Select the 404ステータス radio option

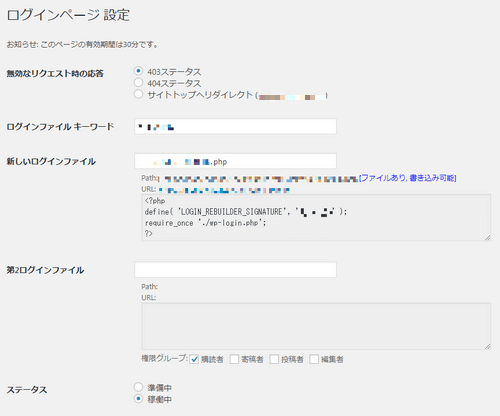[138, 82]
